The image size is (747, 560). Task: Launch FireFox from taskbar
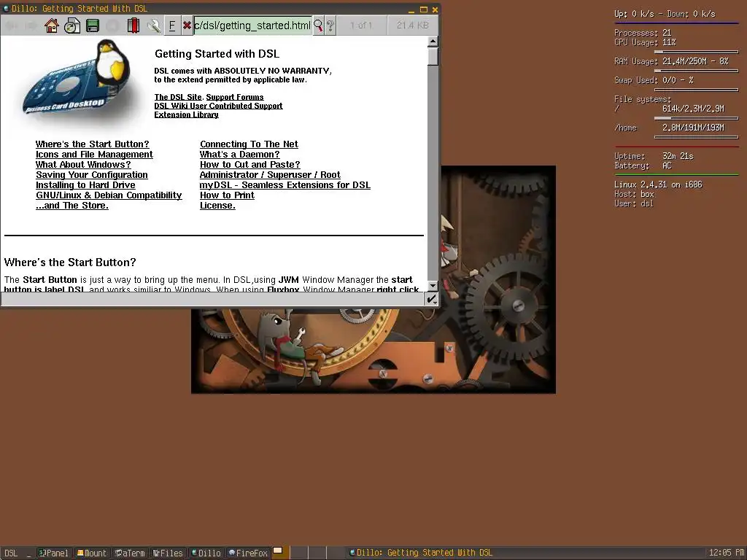(x=248, y=553)
